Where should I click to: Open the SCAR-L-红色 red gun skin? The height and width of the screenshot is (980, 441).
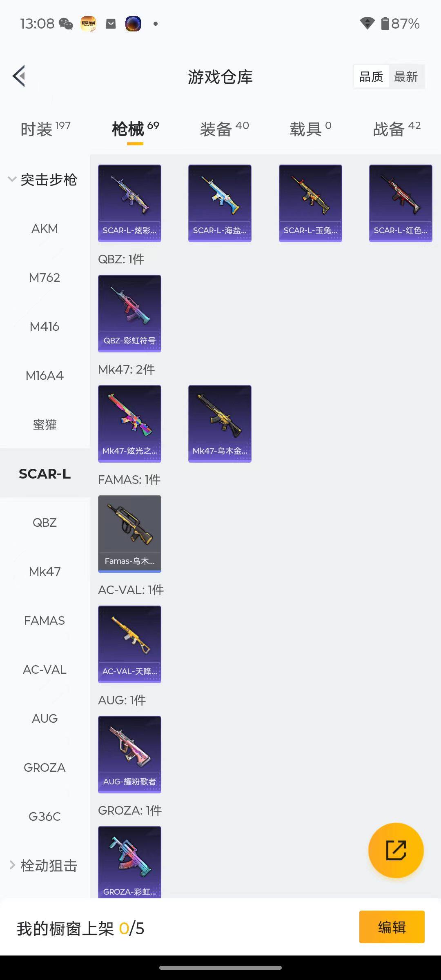pos(401,203)
